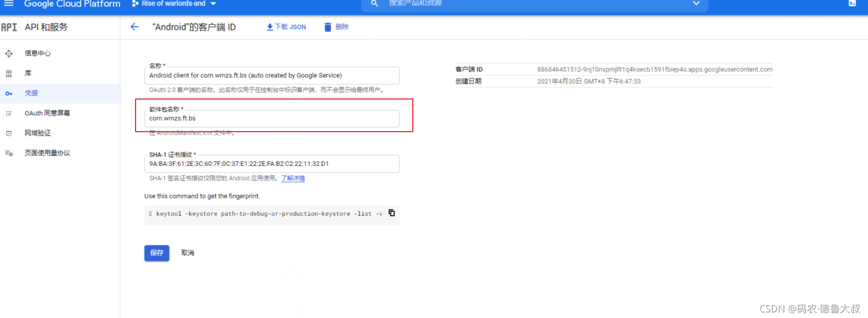Click the library icon beside 库
The height and width of the screenshot is (318, 868).
tap(9, 73)
